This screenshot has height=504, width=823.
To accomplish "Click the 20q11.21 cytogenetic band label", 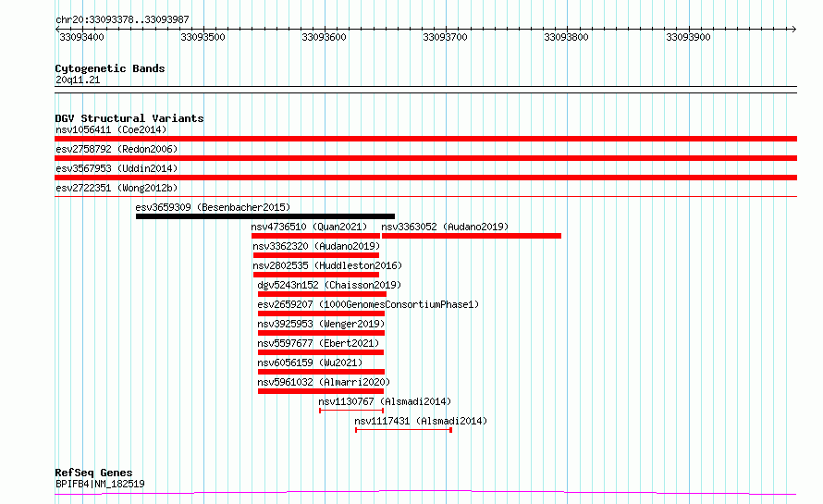I will coord(78,80).
